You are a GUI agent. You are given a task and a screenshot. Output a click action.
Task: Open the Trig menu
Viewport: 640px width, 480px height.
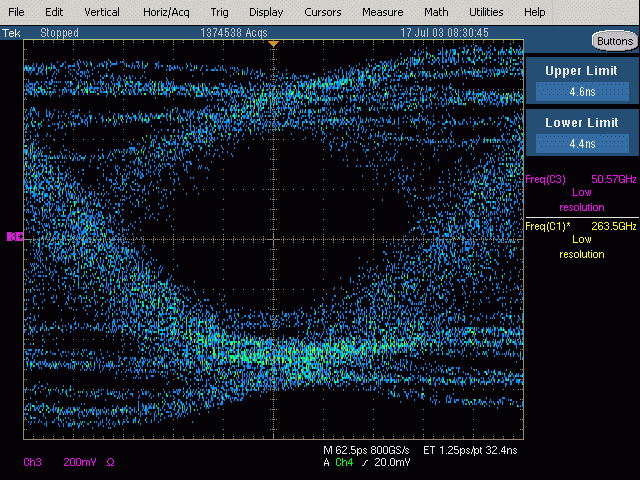pyautogui.click(x=219, y=12)
